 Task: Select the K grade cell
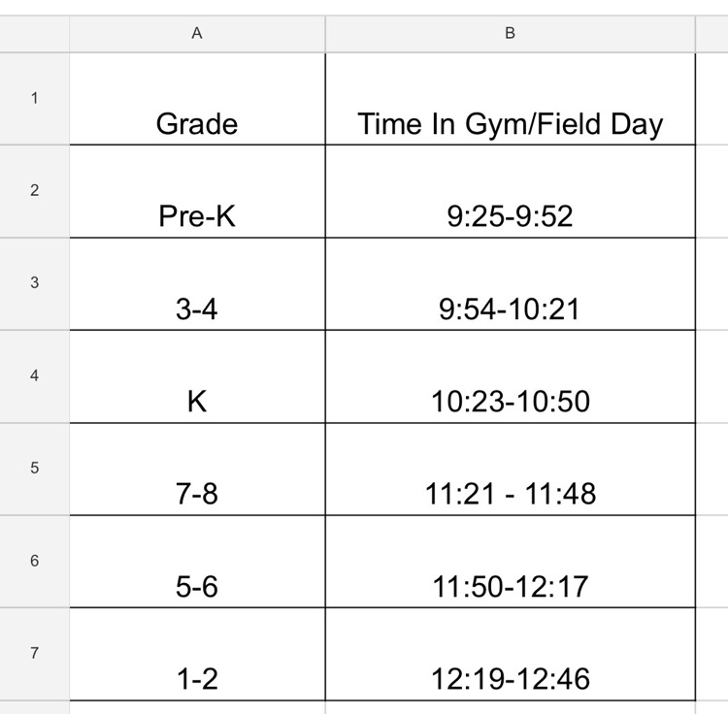[197, 376]
